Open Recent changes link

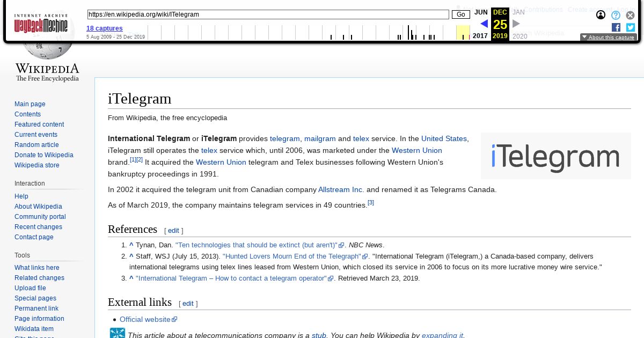(x=38, y=227)
